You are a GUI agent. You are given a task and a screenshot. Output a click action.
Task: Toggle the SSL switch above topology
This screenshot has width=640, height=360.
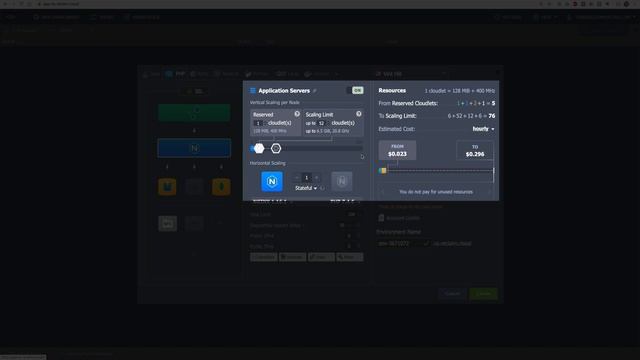pos(195,91)
